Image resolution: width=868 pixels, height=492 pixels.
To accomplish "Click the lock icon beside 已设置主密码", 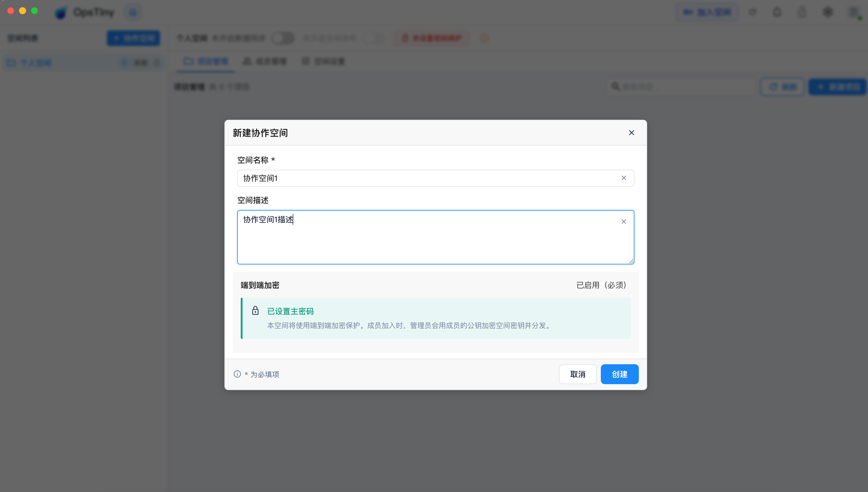I will [255, 310].
